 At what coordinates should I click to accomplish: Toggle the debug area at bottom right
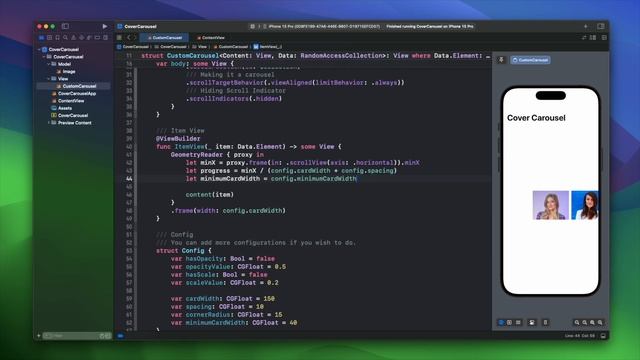coord(603,336)
